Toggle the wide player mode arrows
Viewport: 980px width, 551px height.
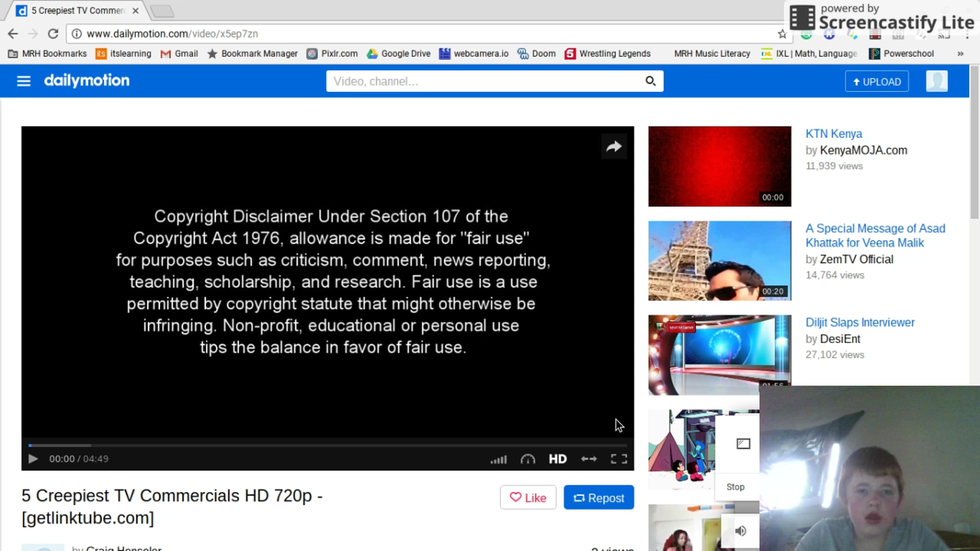click(x=588, y=459)
